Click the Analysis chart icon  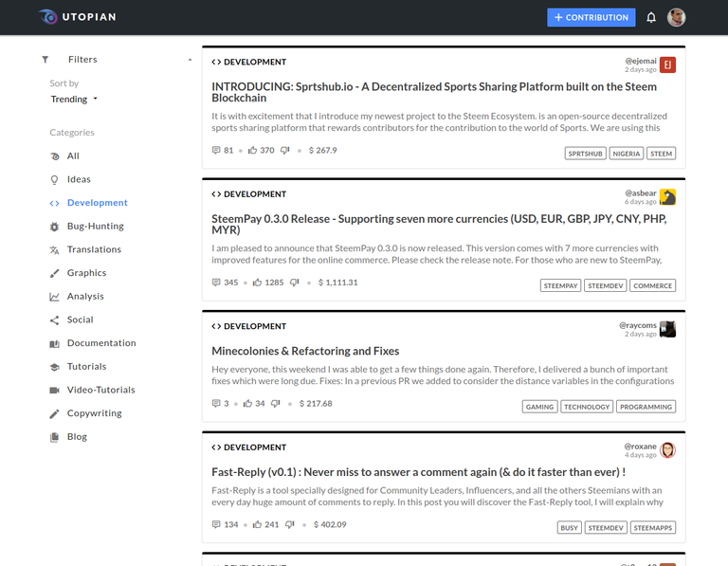(54, 297)
